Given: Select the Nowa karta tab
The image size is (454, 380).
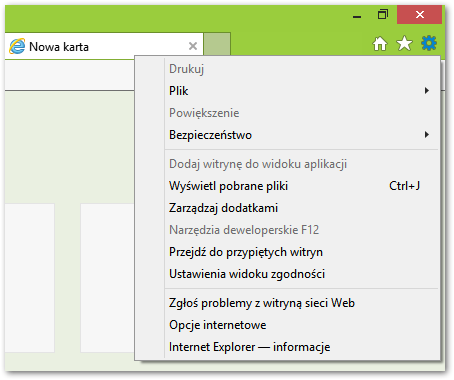Looking at the screenshot, I should pyautogui.click(x=104, y=46).
